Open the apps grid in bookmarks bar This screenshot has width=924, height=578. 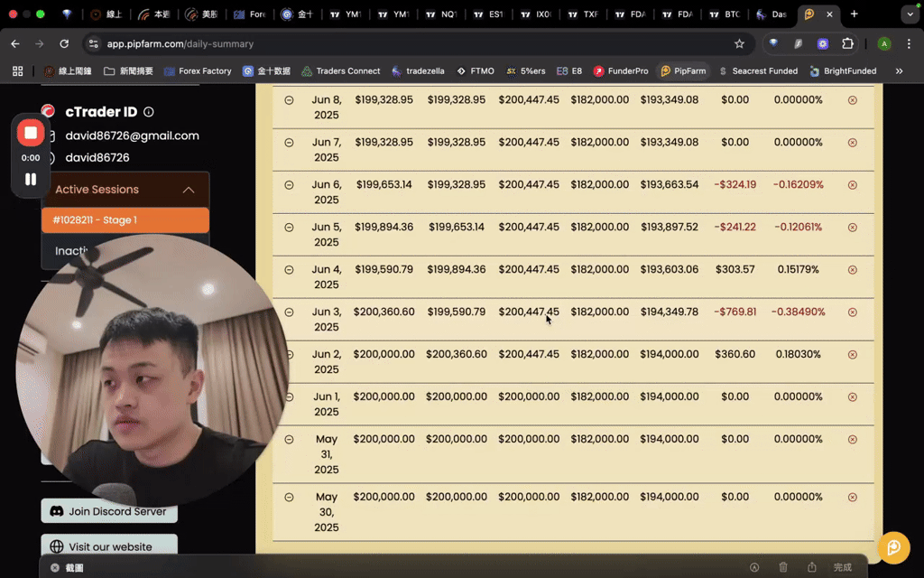tap(18, 70)
